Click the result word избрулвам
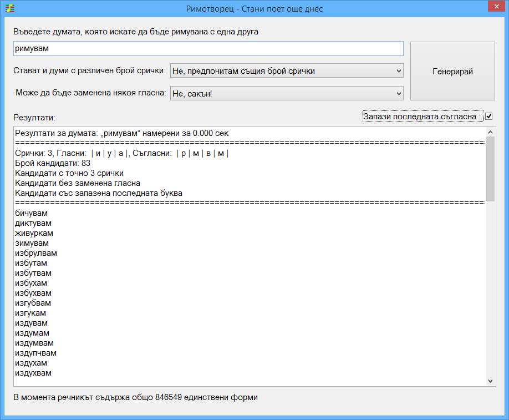This screenshot has width=509, height=420. tap(36, 253)
